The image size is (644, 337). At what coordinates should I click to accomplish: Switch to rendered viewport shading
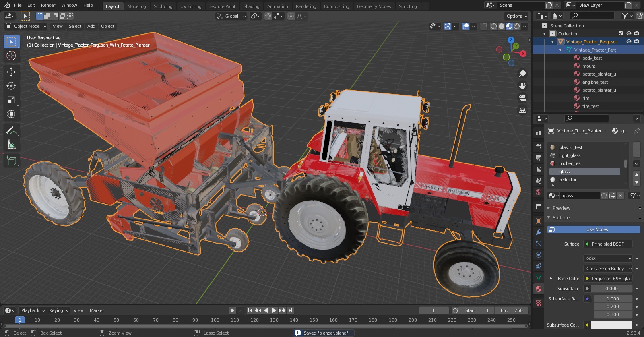[x=517, y=26]
